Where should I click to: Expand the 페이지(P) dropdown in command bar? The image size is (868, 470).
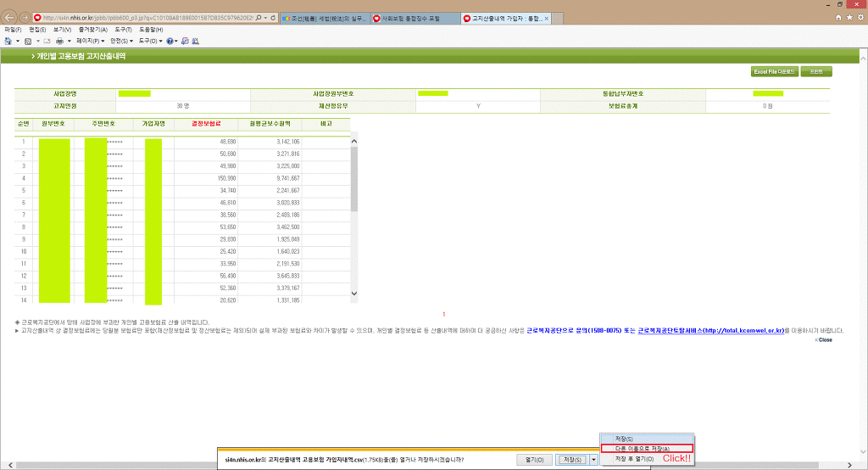click(91, 40)
